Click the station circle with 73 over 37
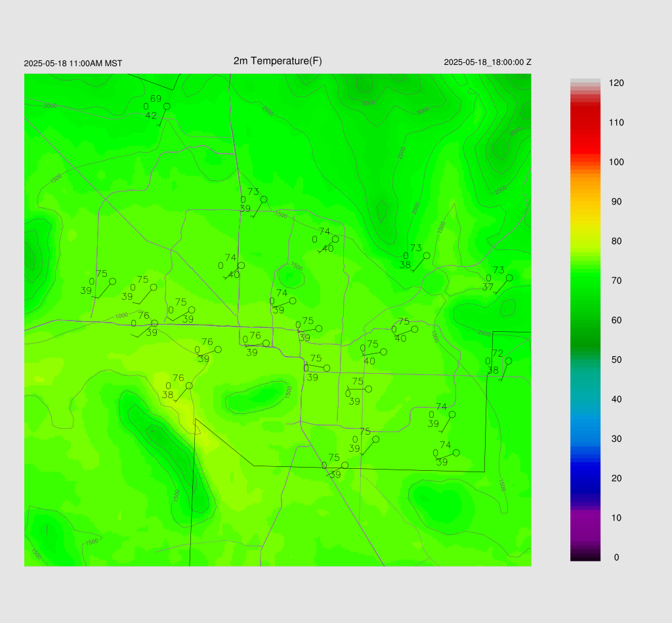Viewport: 672px width, 623px height. 509,278
